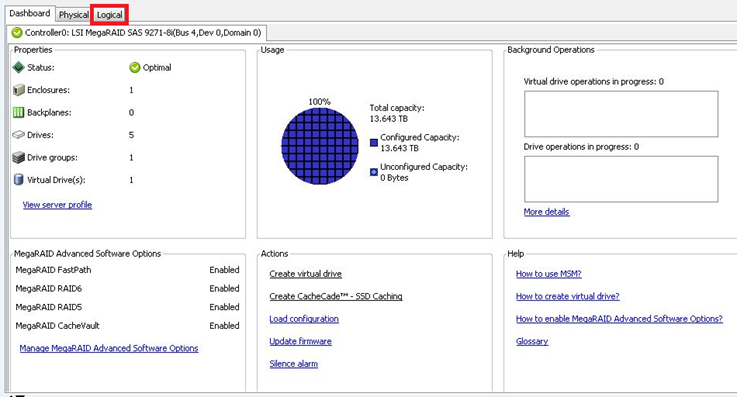Click the Update firmware link

tap(300, 342)
